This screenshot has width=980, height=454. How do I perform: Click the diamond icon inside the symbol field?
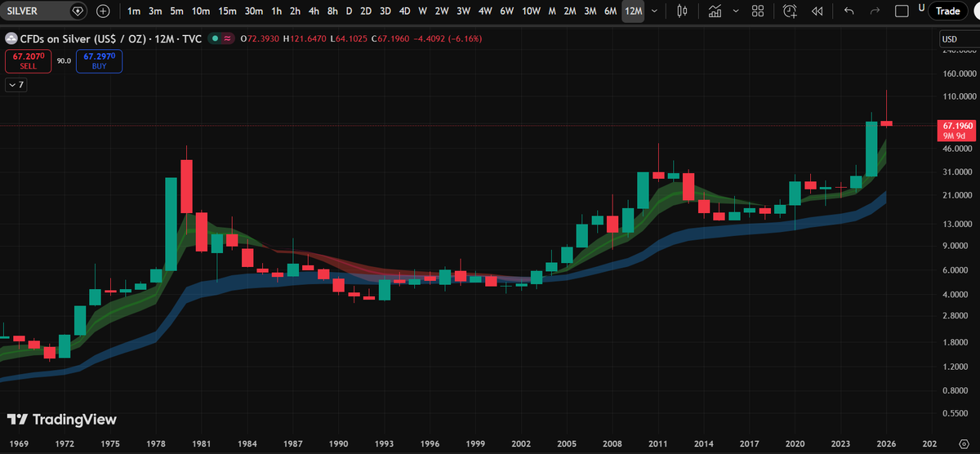point(78,11)
